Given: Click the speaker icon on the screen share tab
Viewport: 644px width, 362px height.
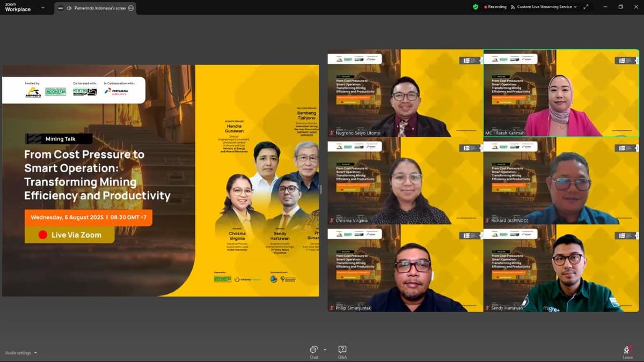Looking at the screenshot, I should click(x=69, y=8).
